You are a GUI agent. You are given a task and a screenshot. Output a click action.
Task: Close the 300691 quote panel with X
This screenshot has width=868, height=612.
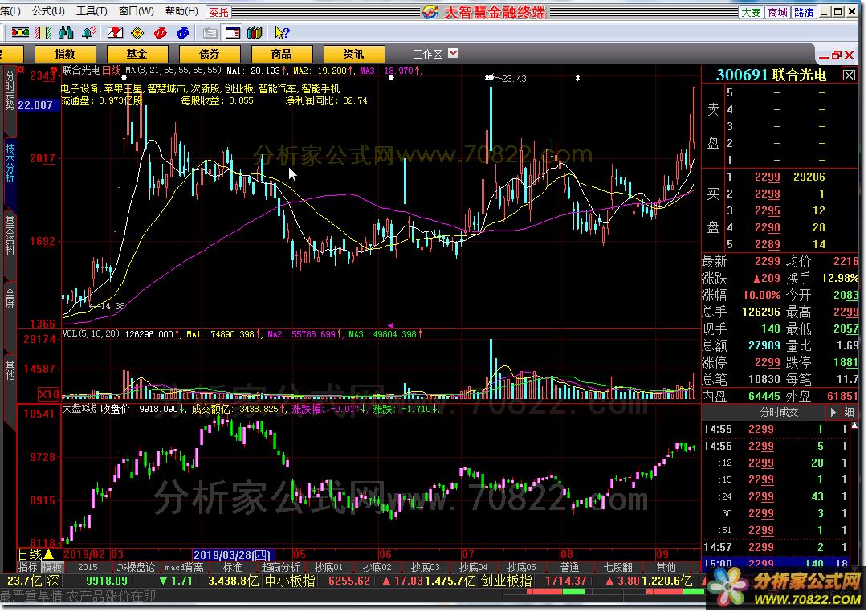click(850, 75)
